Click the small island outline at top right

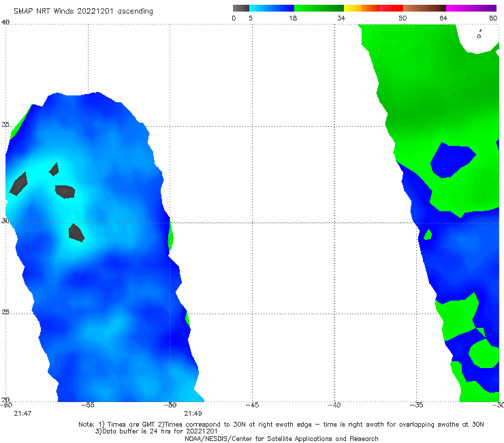(479, 35)
